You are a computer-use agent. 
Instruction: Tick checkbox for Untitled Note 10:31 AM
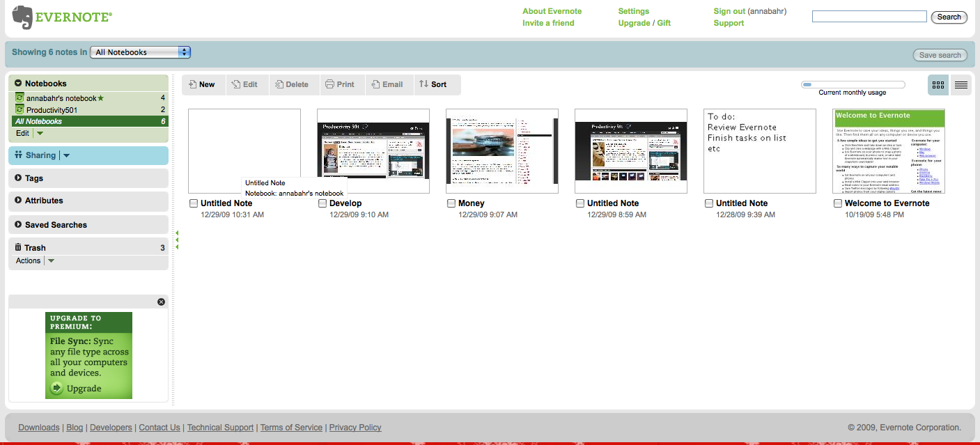(x=194, y=203)
